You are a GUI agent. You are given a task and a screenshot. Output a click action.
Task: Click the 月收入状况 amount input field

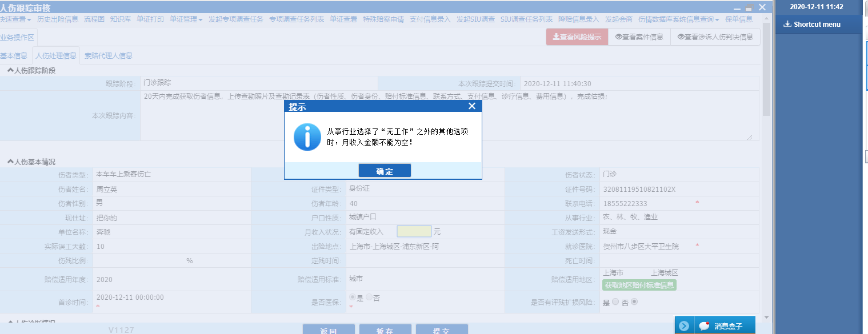(414, 231)
